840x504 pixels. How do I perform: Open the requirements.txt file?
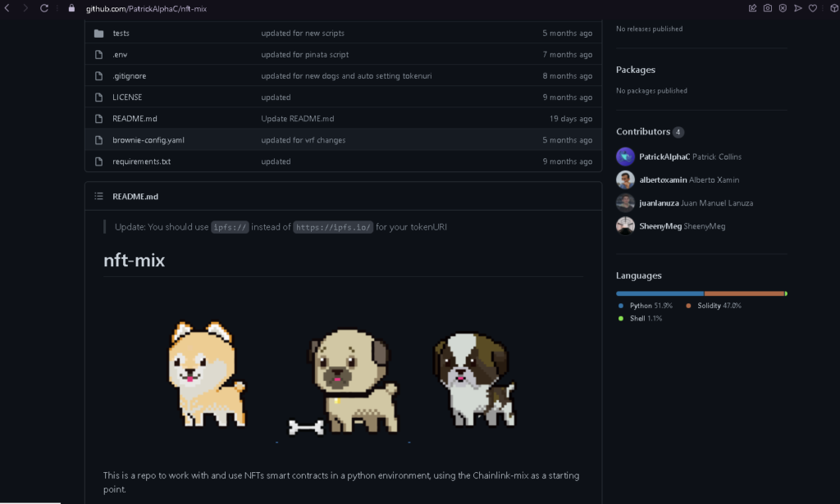(141, 161)
